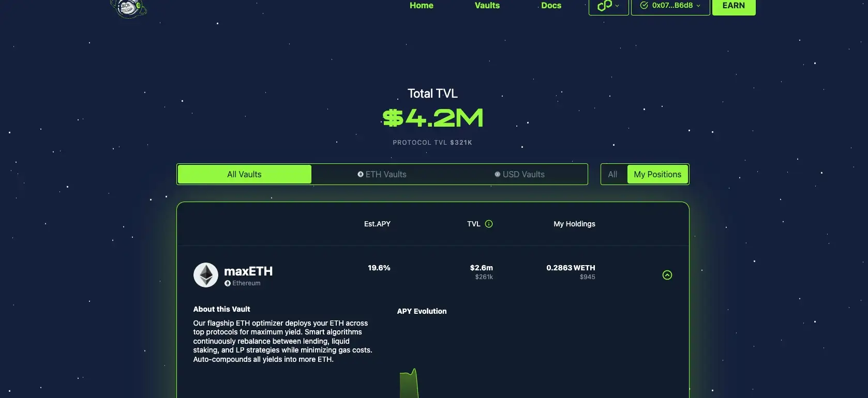Collapse the maxETH vault details

click(667, 275)
